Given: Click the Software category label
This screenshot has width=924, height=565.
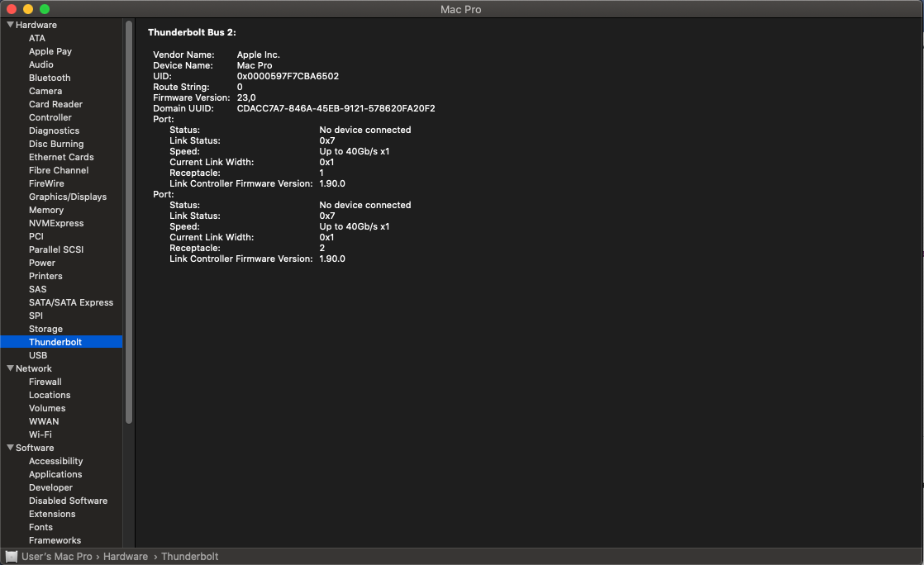Looking at the screenshot, I should click(35, 448).
